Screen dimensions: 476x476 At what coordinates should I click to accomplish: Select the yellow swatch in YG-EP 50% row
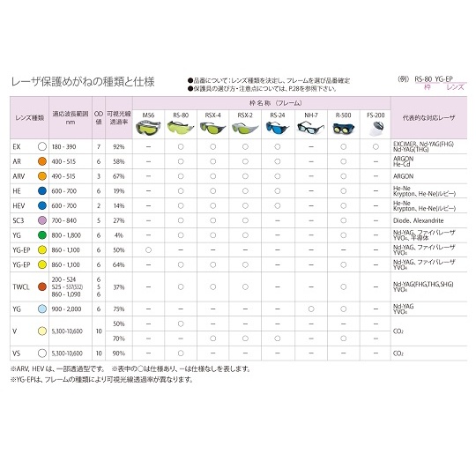(x=42, y=249)
